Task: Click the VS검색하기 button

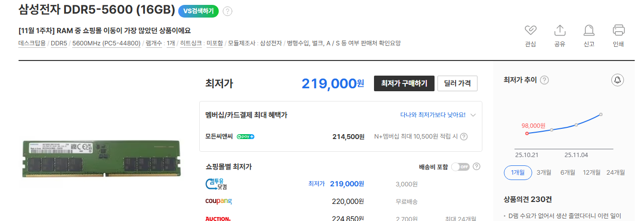Action: (x=198, y=11)
